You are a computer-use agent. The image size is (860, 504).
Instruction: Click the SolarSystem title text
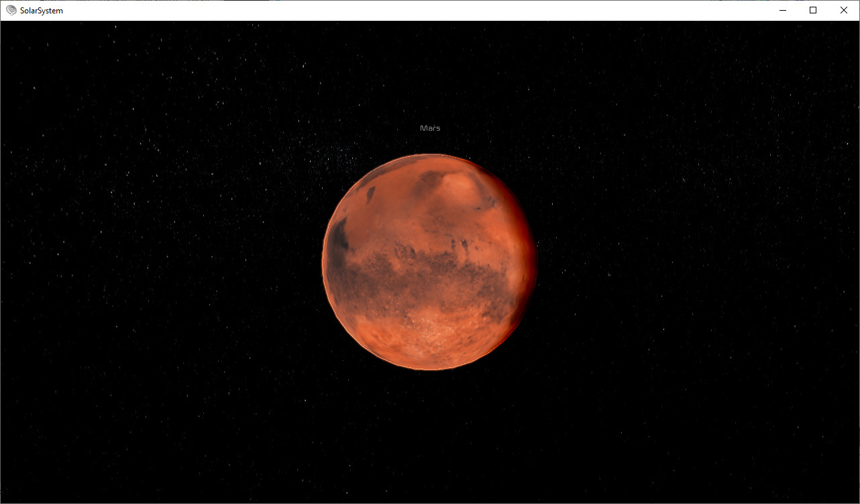pyautogui.click(x=42, y=11)
